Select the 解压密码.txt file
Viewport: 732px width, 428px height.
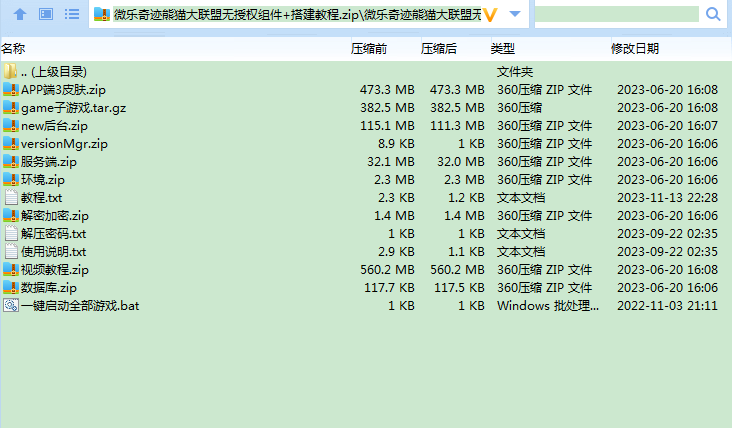tap(54, 234)
